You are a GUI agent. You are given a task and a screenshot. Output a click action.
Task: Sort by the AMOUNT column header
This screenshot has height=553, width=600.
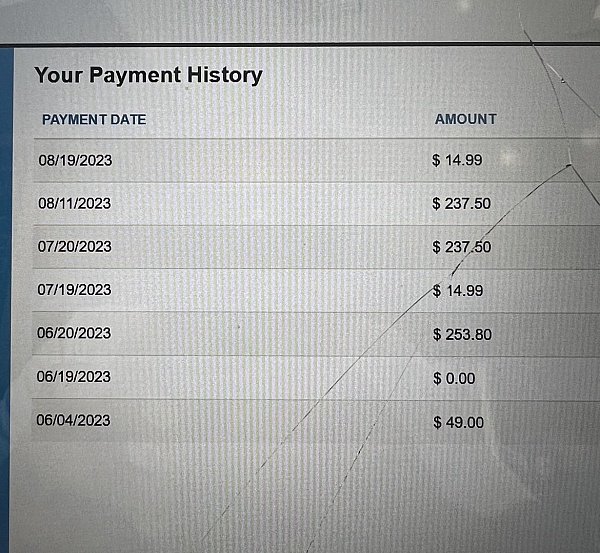click(466, 119)
